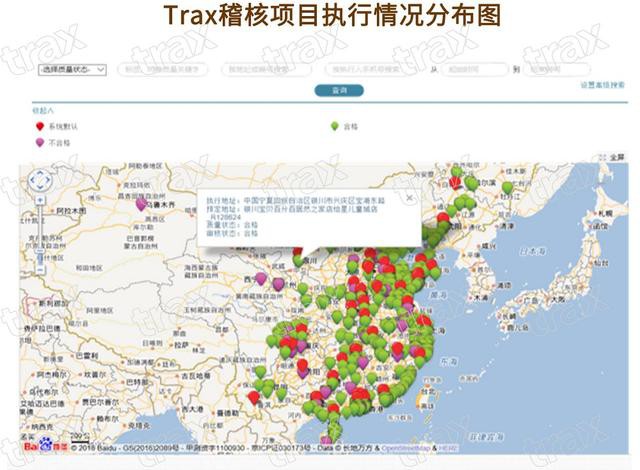Click the 质量状态 line in the popup
The width and height of the screenshot is (640, 470).
point(232,225)
